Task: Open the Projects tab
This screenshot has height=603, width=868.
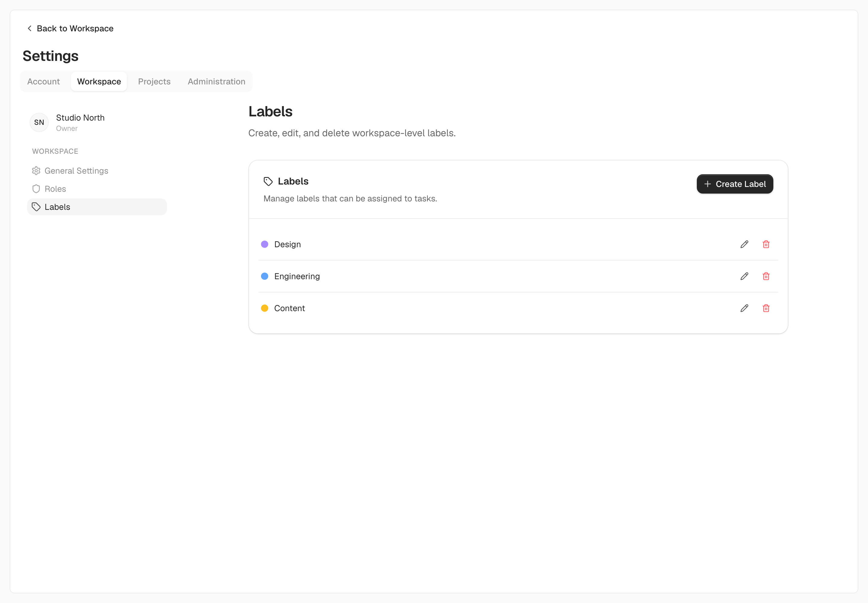Action: [154, 82]
